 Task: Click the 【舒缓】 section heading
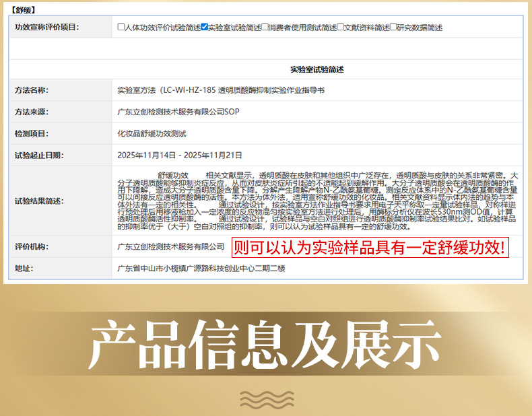pyautogui.click(x=23, y=10)
